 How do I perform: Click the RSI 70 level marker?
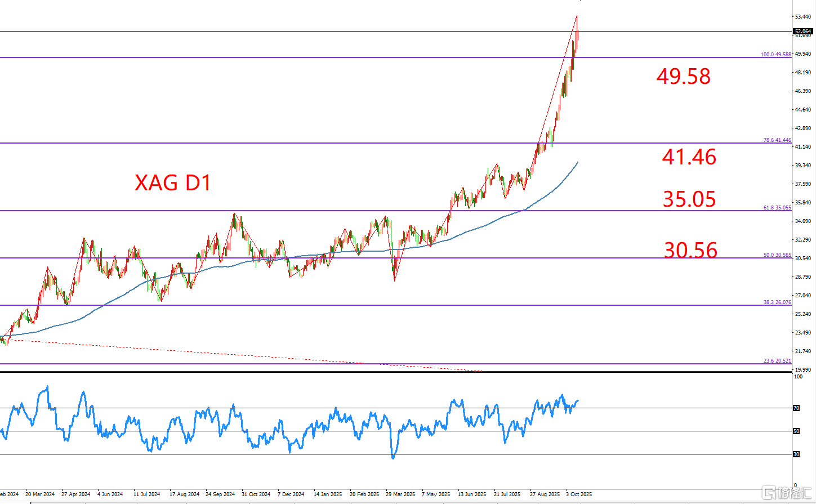pos(796,408)
